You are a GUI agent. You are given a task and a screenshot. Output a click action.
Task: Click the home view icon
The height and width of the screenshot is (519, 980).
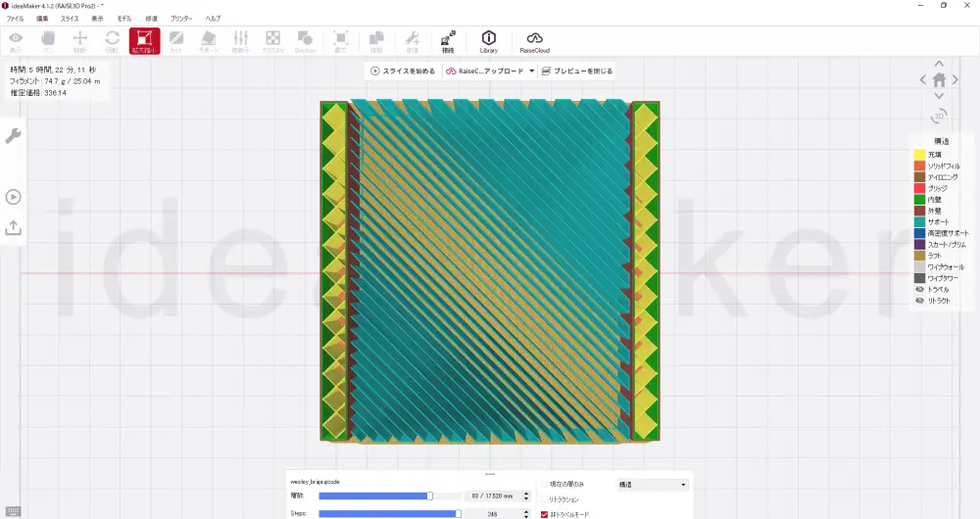click(939, 79)
